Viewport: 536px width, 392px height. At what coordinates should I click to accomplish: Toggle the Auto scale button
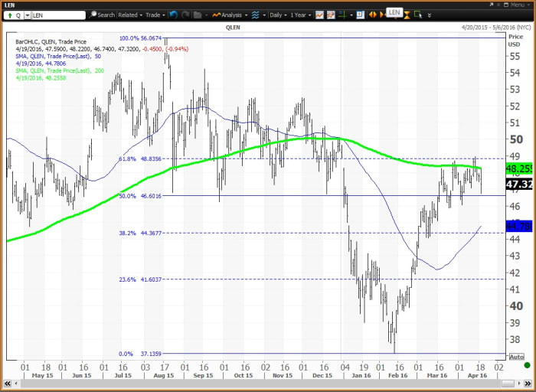tap(518, 358)
